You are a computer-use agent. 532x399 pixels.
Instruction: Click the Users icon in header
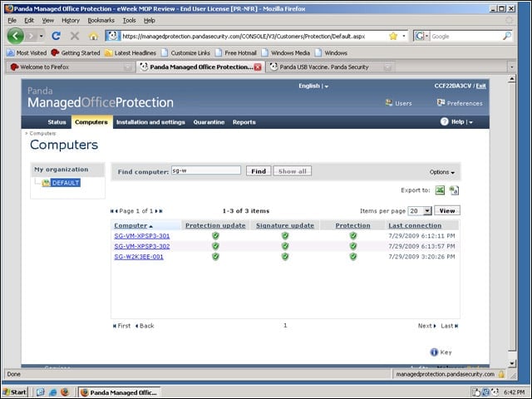point(389,103)
